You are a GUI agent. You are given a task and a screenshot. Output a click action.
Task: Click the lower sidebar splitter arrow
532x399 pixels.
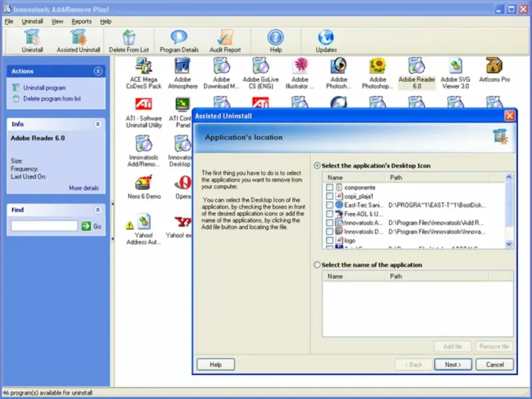(112, 239)
